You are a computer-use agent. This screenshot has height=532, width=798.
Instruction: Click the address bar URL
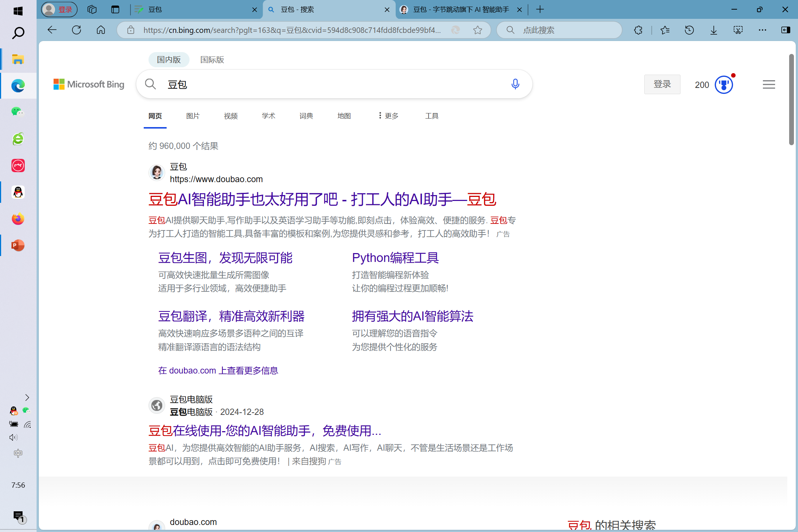[292, 30]
